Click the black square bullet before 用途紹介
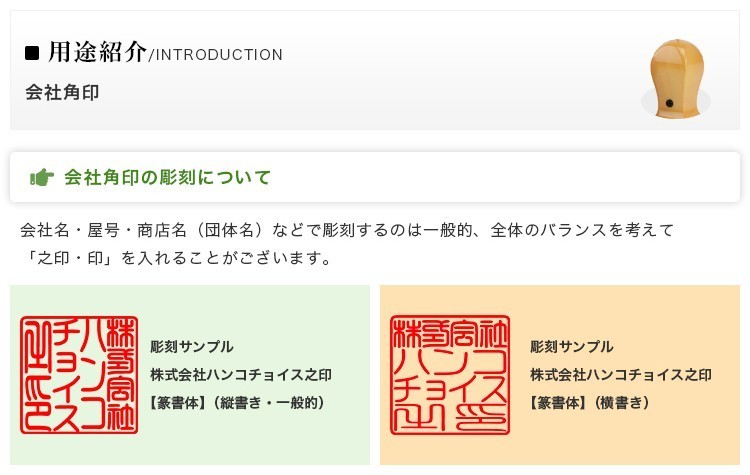This screenshot has height=475, width=750. [x=32, y=53]
